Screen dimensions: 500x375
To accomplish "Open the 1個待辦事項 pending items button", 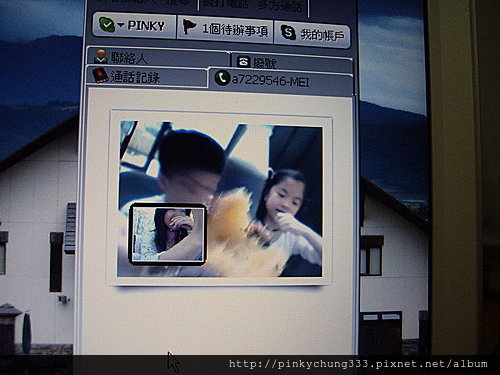I will (225, 29).
